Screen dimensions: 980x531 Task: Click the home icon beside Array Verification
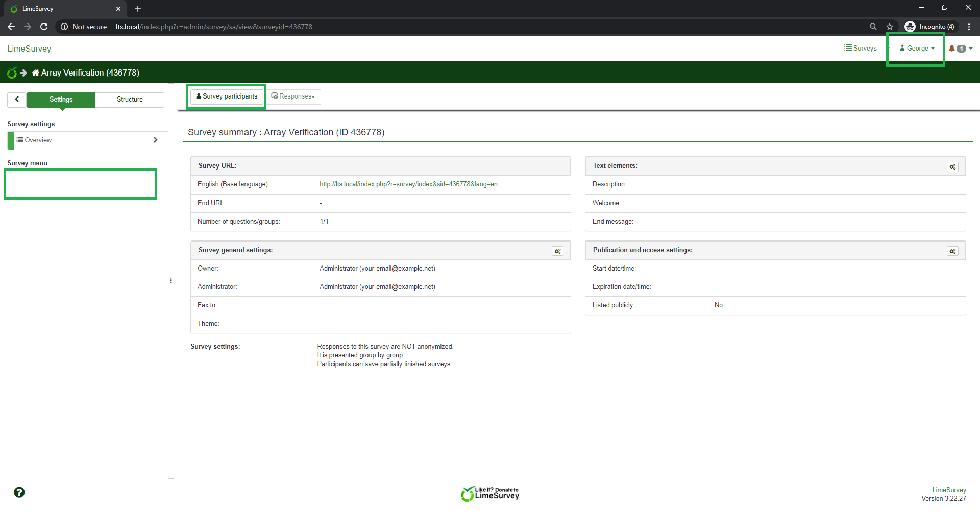pyautogui.click(x=35, y=73)
